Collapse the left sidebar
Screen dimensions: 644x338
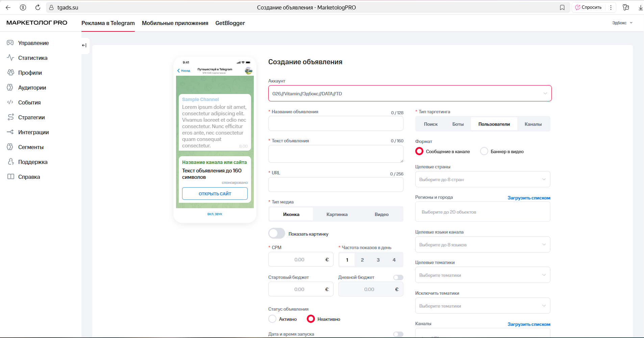tap(84, 45)
